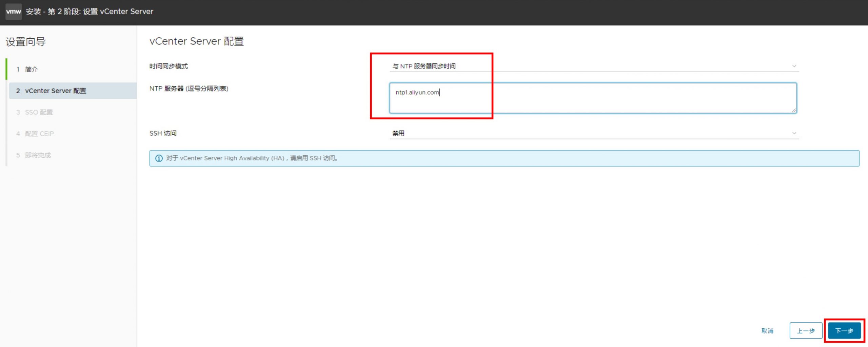Image resolution: width=868 pixels, height=347 pixels.
Task: Click the 时间同步模式 label
Action: coord(169,66)
